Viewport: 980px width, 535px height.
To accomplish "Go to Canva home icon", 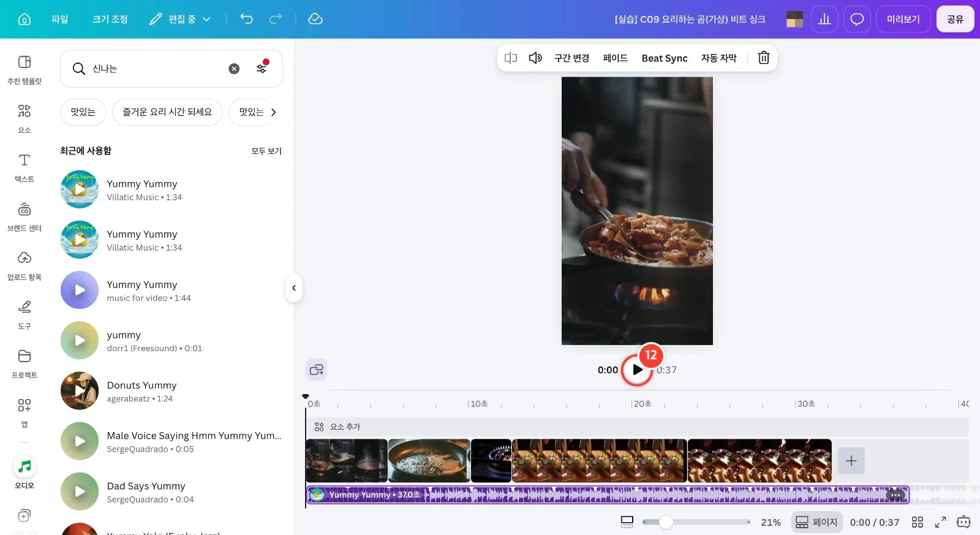I will point(24,20).
